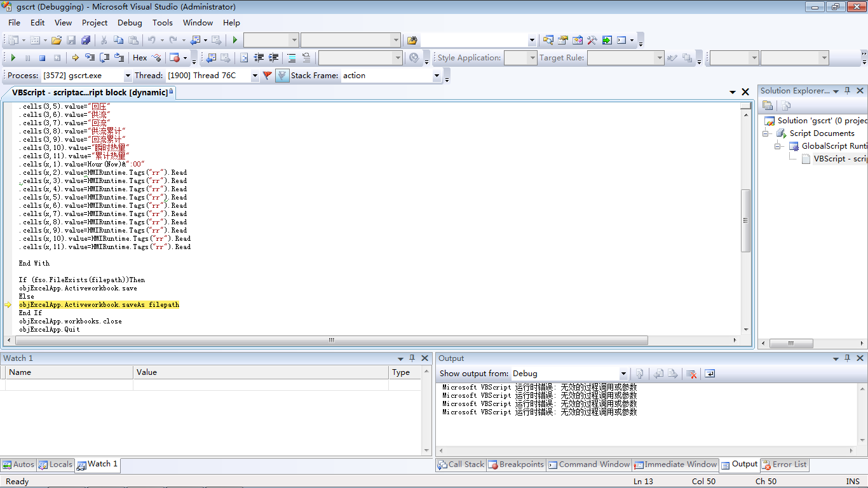Stop debugging with the blue square icon
Screen dimensions: 868x488
point(42,58)
